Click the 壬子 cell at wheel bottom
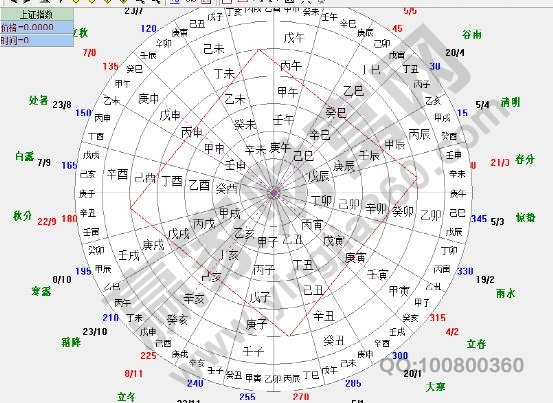The height and width of the screenshot is (403, 553). (253, 351)
